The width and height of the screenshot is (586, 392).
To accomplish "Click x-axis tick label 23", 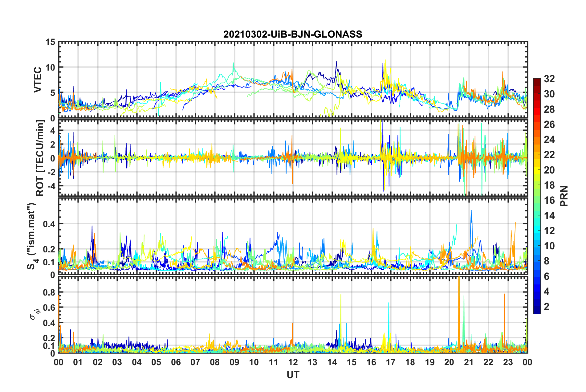I will click(x=508, y=362).
